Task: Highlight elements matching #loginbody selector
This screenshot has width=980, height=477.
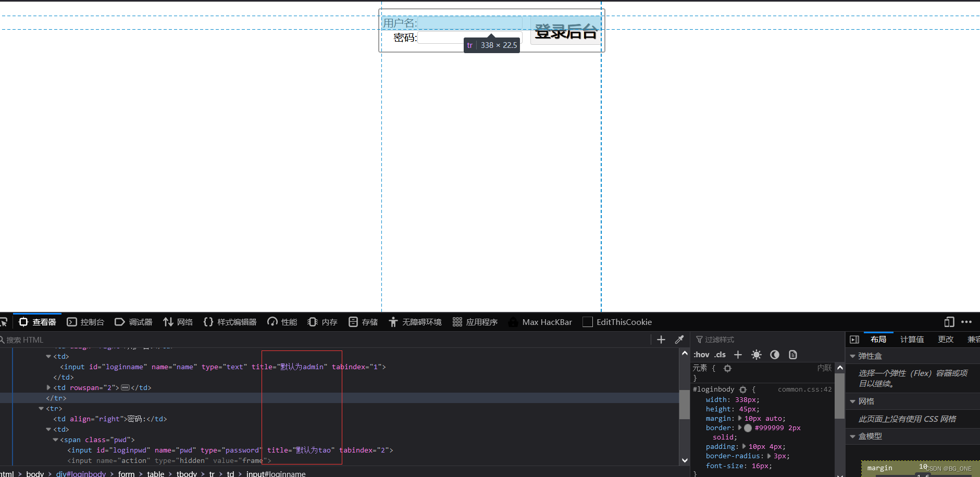Action: coord(743,390)
